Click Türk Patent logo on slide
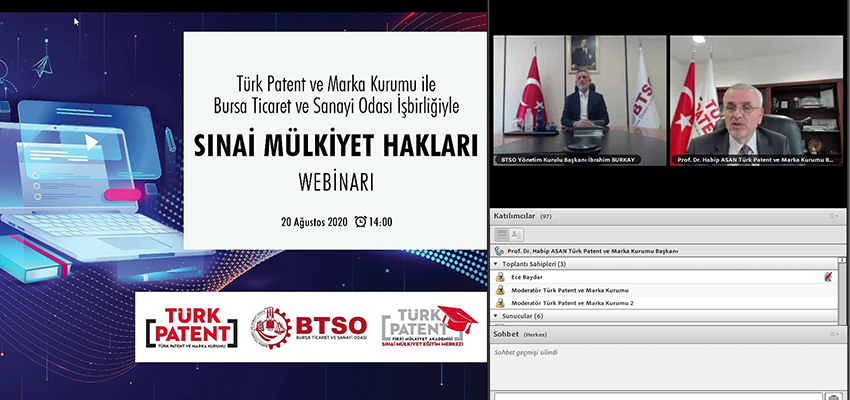This screenshot has height=400, width=850. click(191, 327)
